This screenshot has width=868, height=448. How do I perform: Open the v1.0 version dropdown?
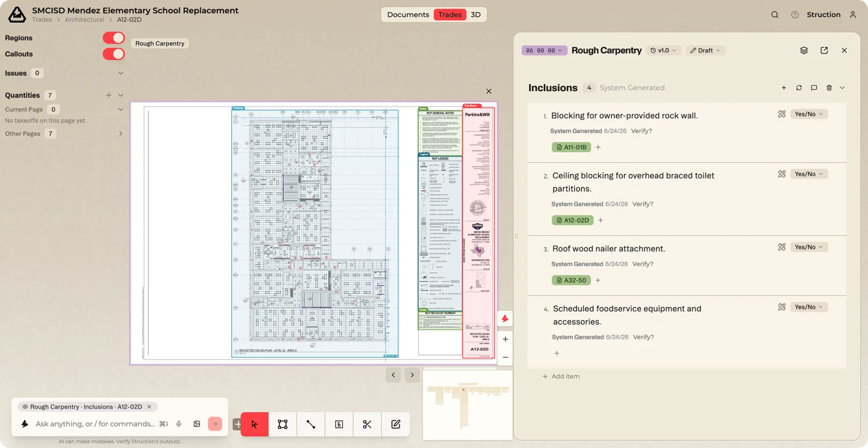tap(663, 51)
